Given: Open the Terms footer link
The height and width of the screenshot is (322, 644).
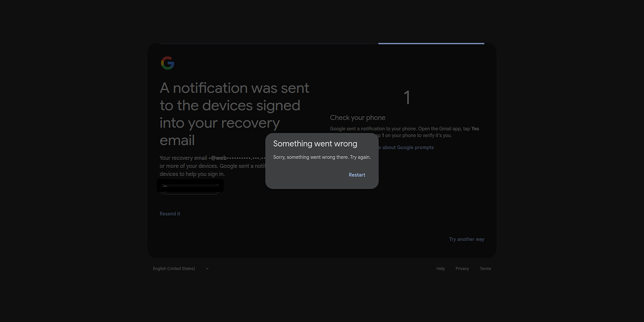Looking at the screenshot, I should (485, 269).
